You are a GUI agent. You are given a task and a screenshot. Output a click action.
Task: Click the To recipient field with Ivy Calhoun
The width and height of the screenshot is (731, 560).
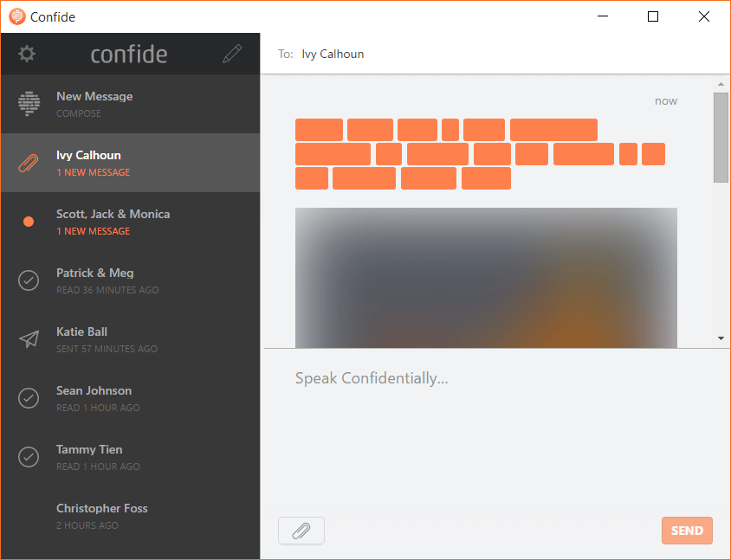tap(333, 54)
